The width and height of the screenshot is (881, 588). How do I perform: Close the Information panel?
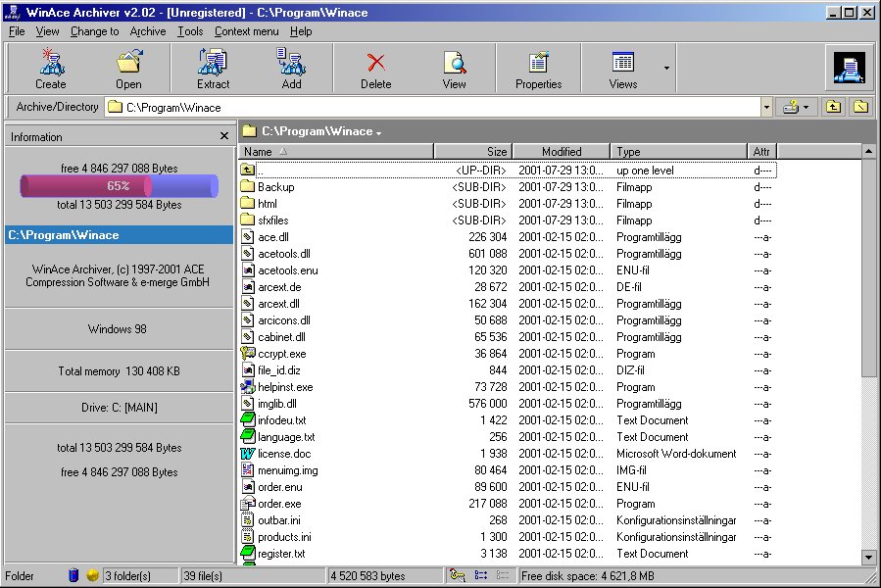[x=224, y=136]
